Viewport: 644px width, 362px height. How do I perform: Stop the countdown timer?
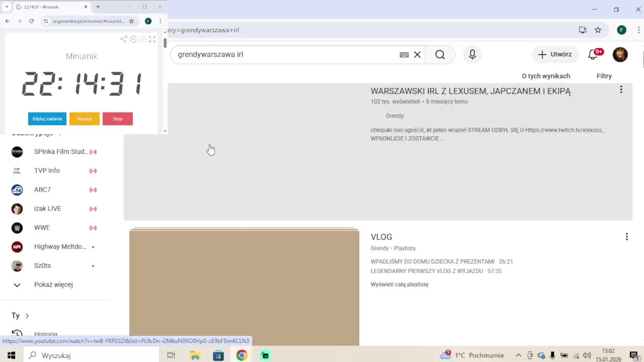tap(118, 119)
